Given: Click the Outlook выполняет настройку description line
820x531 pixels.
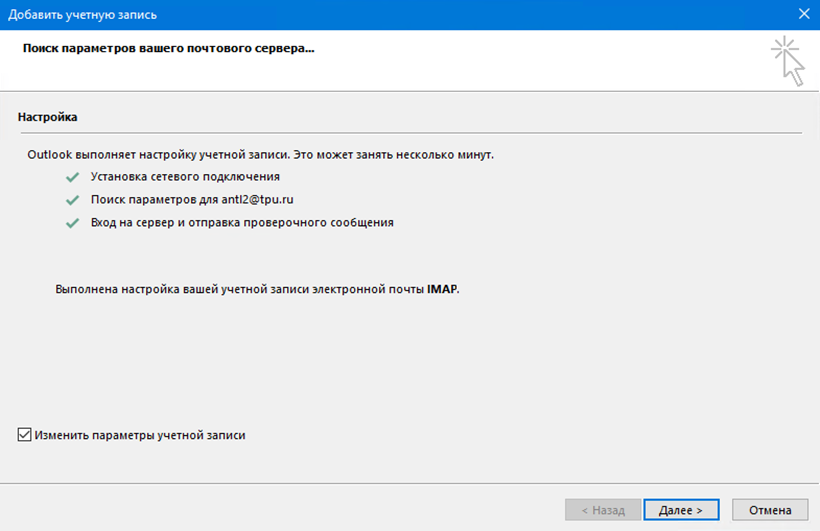Looking at the screenshot, I should [x=260, y=155].
